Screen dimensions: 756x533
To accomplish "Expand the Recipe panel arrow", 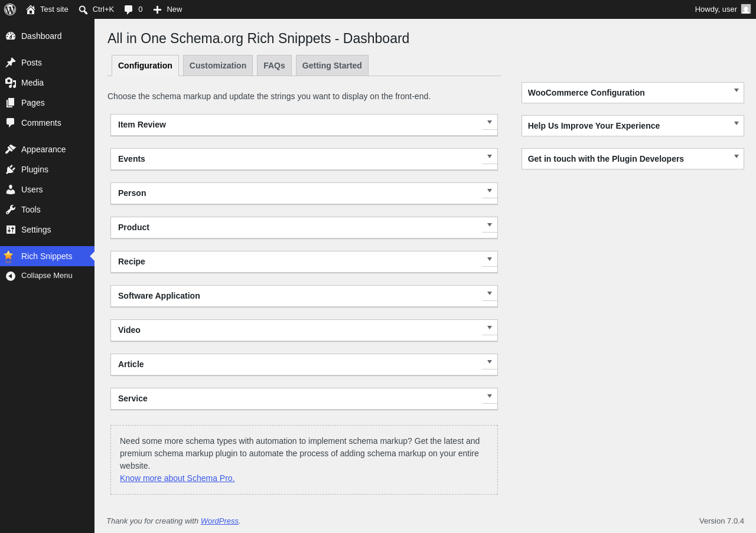I will click(490, 259).
